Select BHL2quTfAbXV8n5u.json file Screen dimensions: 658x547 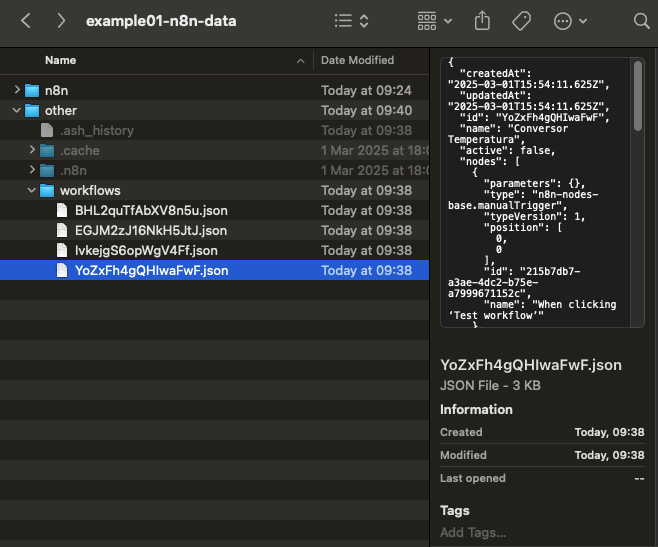[214, 210]
